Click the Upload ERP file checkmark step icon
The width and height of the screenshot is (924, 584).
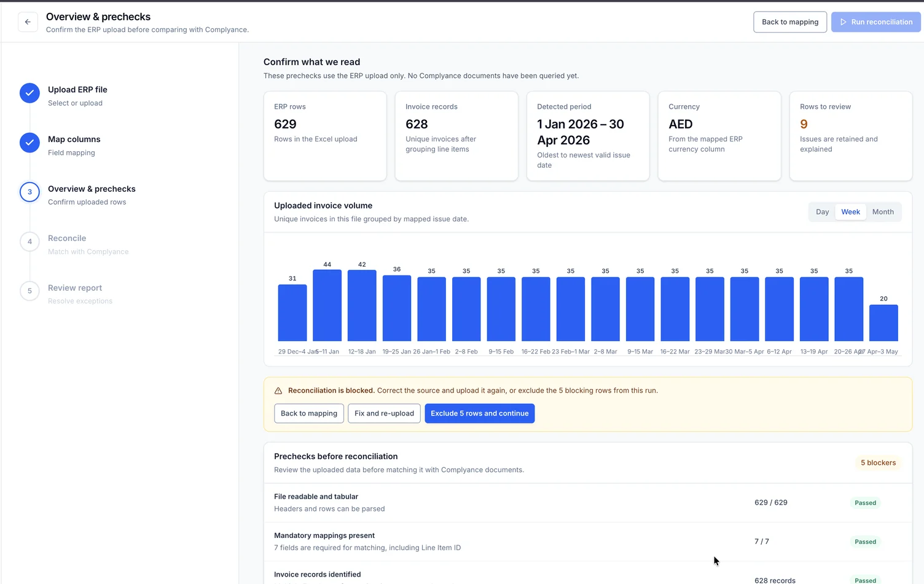pyautogui.click(x=29, y=93)
